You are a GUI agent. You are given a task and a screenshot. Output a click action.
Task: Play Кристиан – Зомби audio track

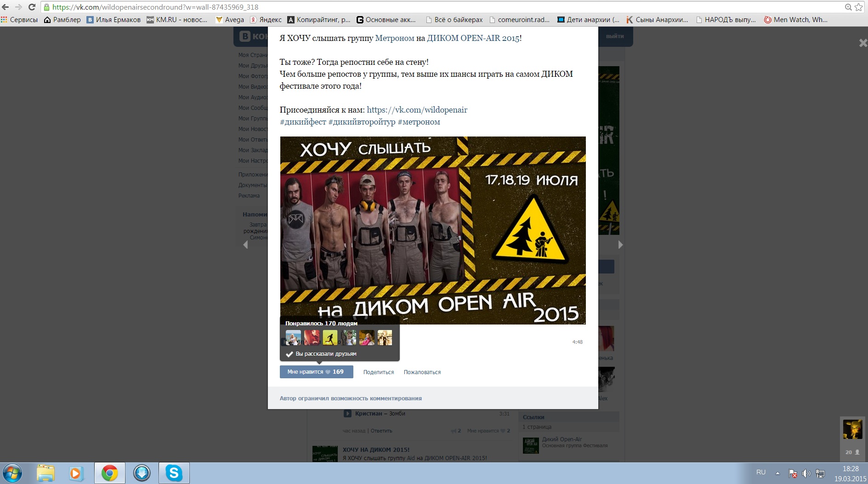(348, 414)
